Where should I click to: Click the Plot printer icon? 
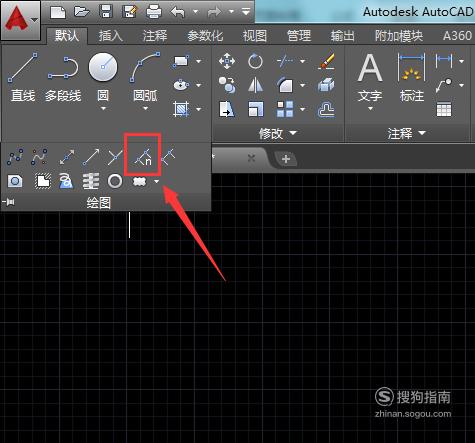(154, 12)
